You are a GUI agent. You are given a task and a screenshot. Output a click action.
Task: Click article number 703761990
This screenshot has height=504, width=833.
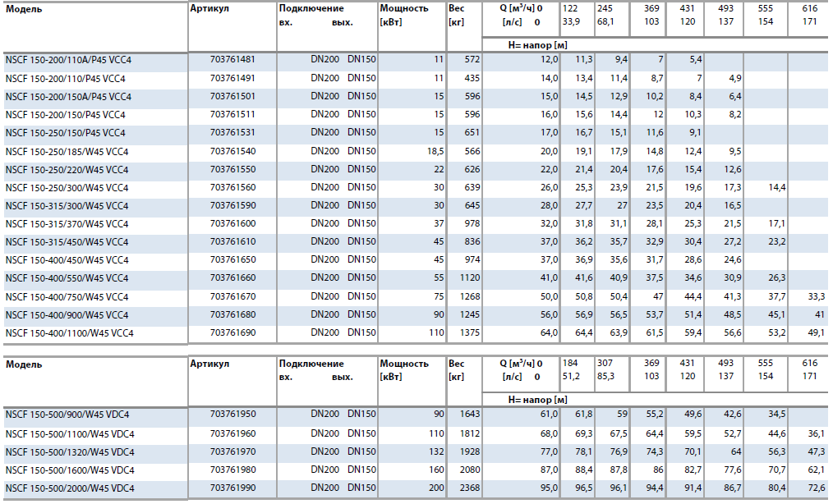point(232,487)
